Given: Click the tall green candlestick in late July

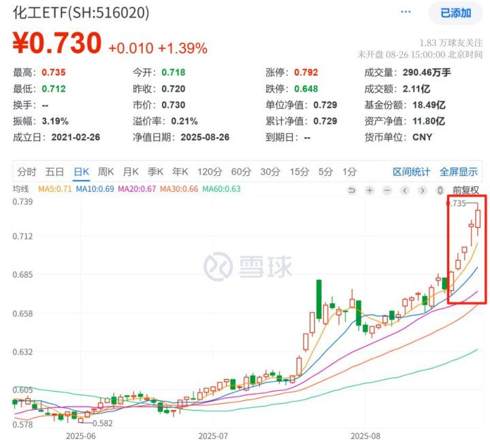Looking at the screenshot, I should click(x=318, y=299).
